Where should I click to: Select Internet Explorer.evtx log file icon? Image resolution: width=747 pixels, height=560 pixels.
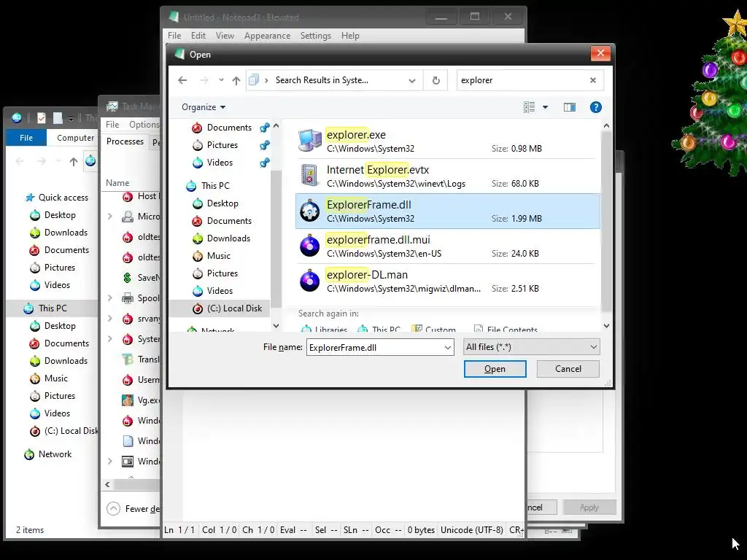[310, 175]
